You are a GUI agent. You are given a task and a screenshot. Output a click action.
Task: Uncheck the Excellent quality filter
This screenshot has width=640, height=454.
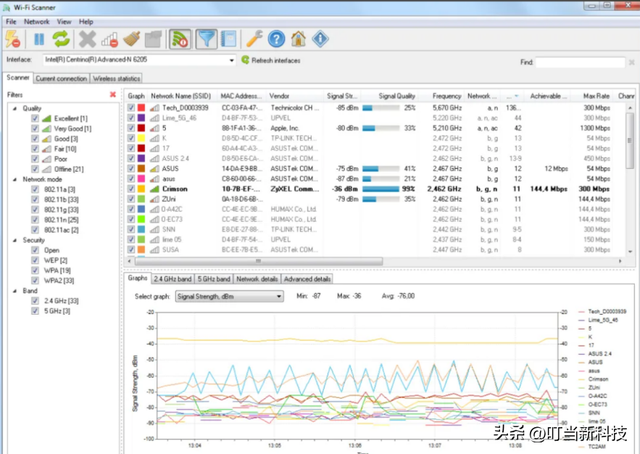pos(35,118)
